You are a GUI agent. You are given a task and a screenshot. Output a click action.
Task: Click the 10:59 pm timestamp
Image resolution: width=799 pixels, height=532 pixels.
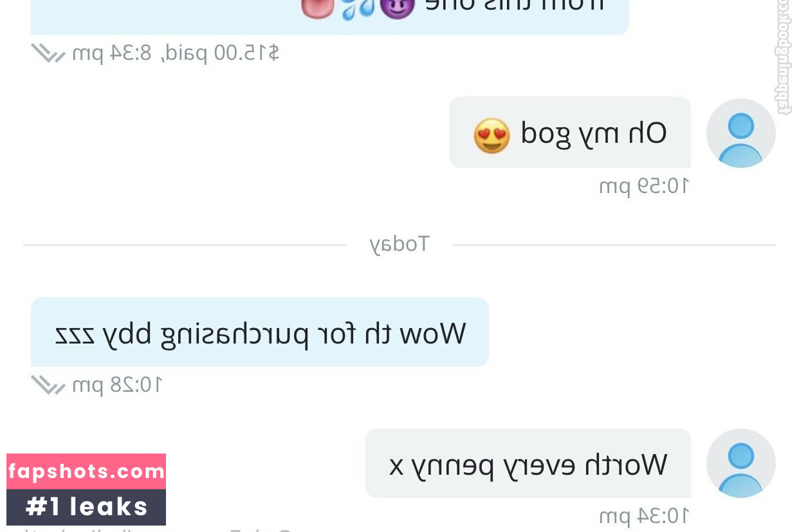pos(643,187)
